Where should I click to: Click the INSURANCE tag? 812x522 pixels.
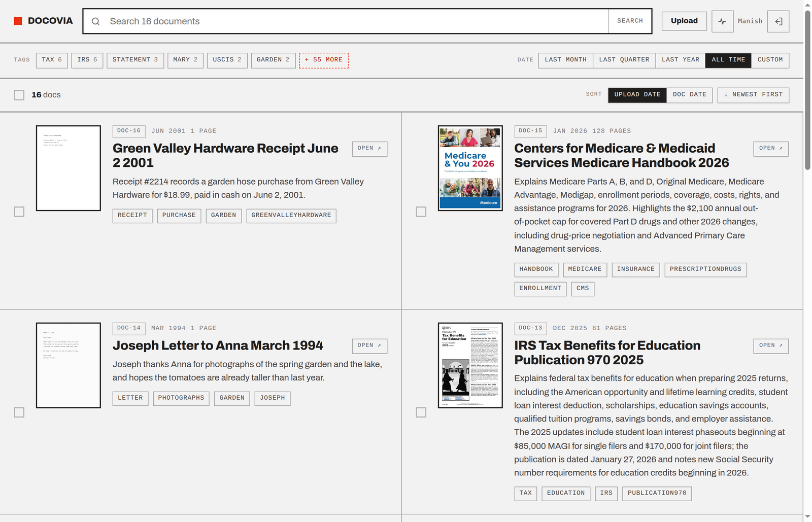point(636,269)
